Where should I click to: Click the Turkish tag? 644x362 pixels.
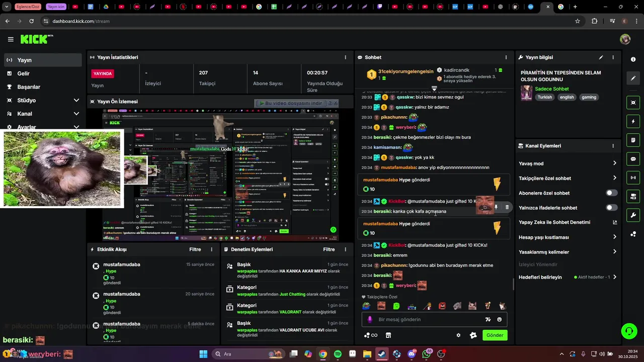pos(544,98)
